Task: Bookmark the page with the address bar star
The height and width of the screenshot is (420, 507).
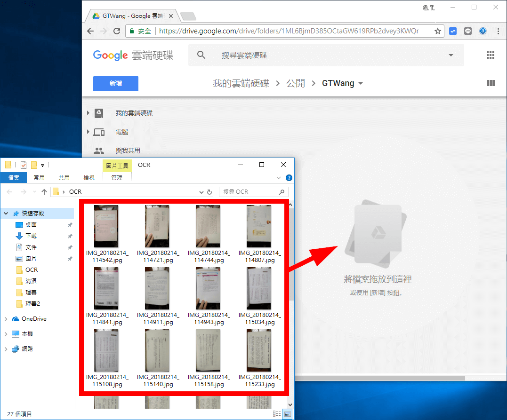Action: [438, 31]
